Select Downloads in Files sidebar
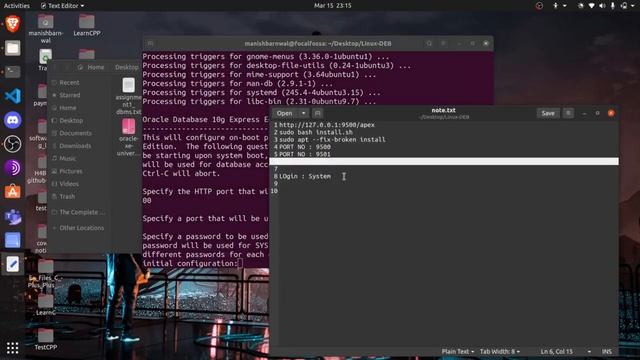This screenshot has height=360, width=640. pyautogui.click(x=75, y=146)
